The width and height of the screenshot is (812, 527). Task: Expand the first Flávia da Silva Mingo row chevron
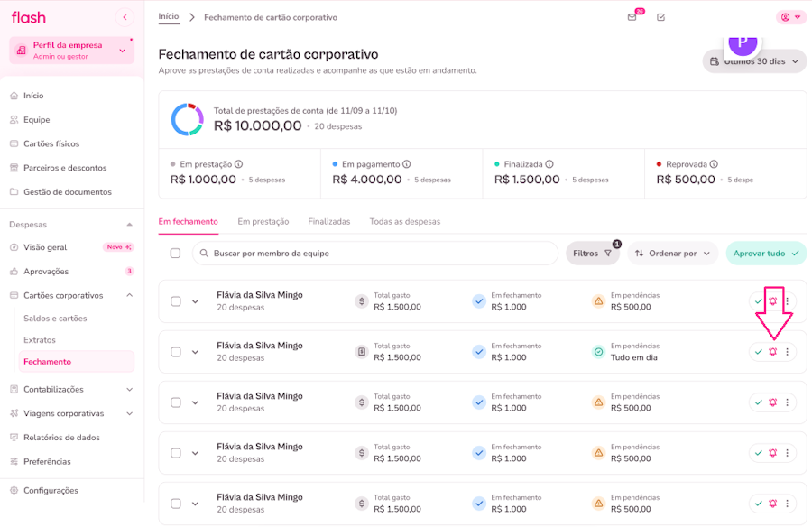click(196, 300)
